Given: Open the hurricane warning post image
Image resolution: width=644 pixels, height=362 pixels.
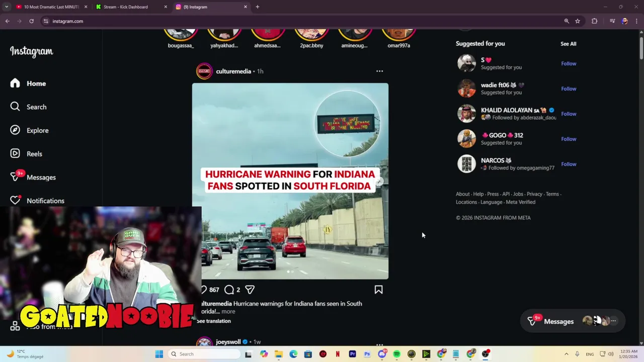Looking at the screenshot, I should [290, 181].
